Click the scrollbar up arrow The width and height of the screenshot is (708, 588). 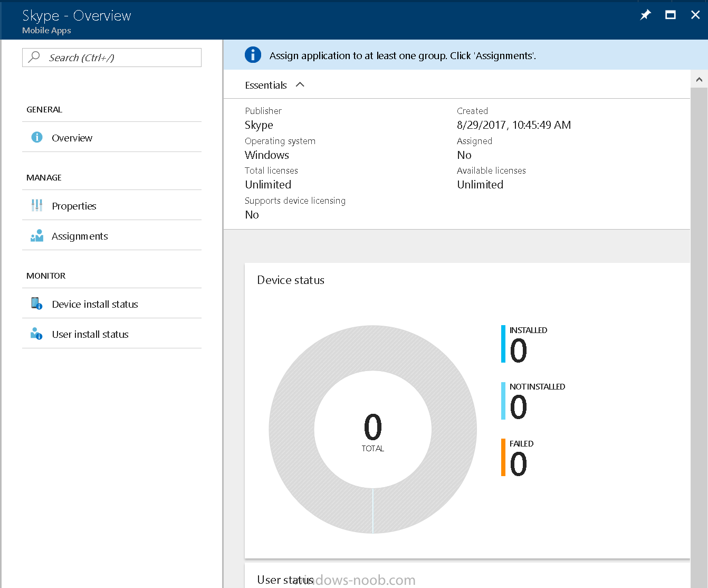tap(699, 79)
